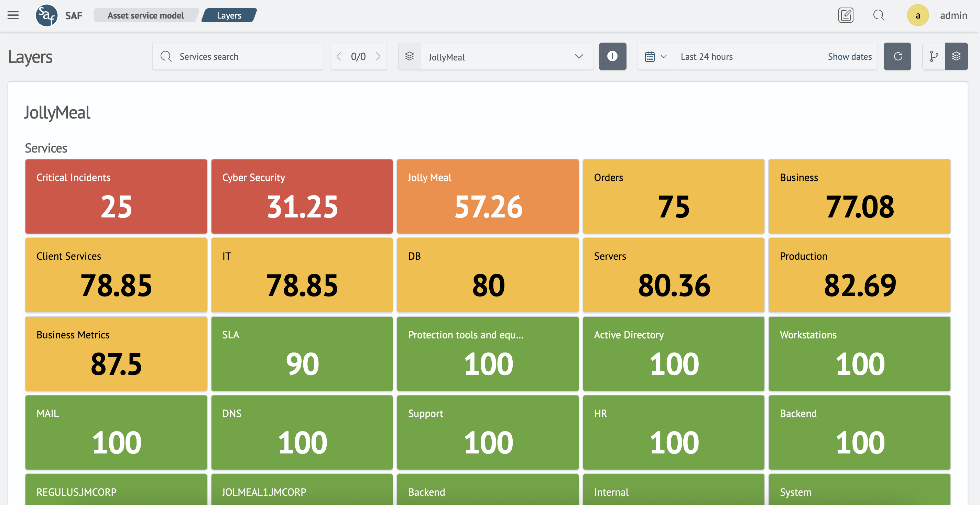Open the DNS service tile

click(302, 432)
